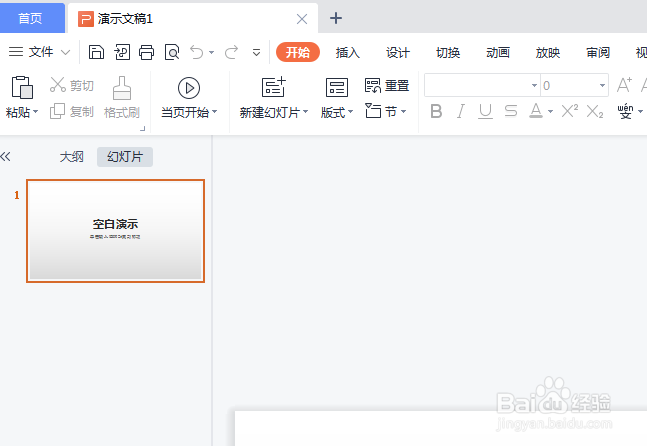The width and height of the screenshot is (647, 446).
Task: Expand the pinyin guide dropdown arrow
Action: point(640,111)
